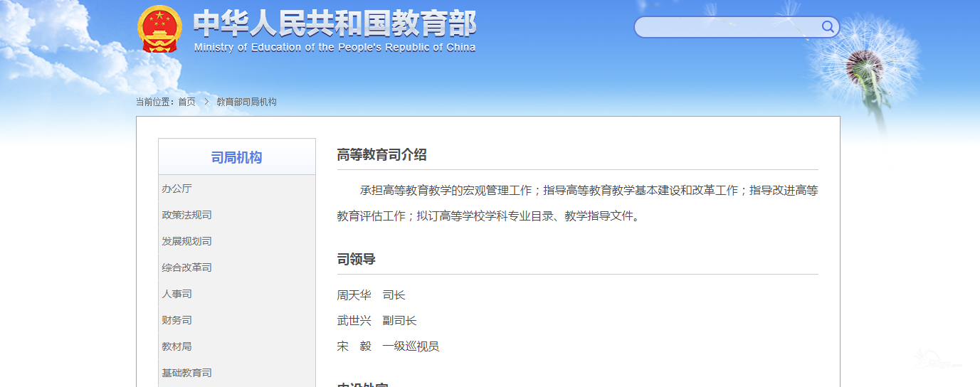The height and width of the screenshot is (387, 980).
Task: Select 基础教育司 in the sidebar
Action: [x=186, y=373]
